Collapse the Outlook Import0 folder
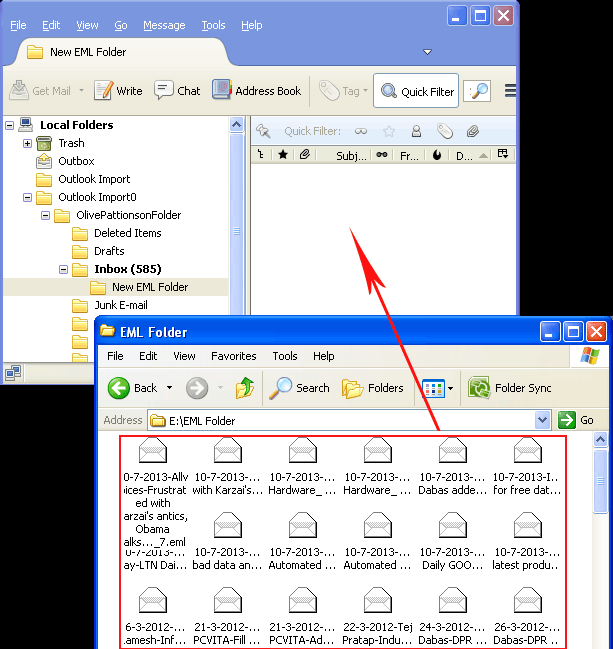Viewport: 613px width, 649px height. [27, 197]
